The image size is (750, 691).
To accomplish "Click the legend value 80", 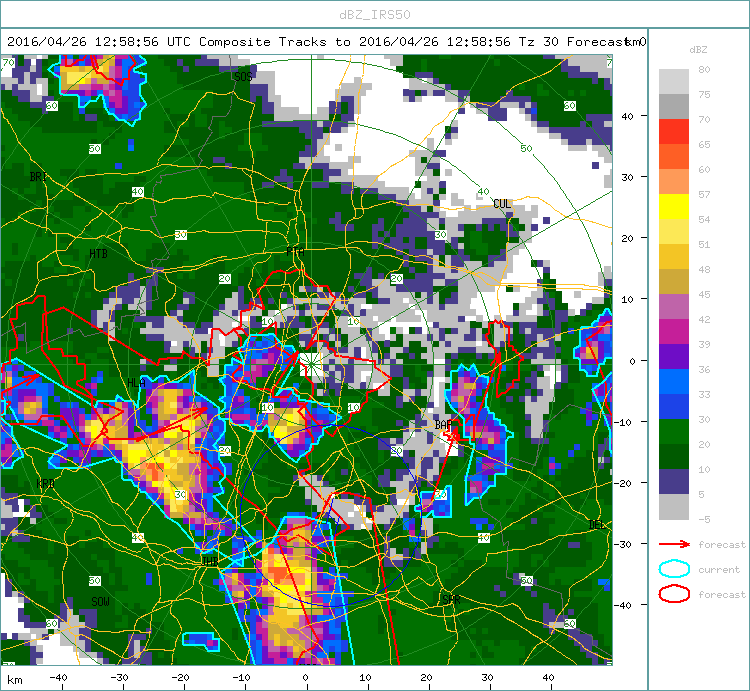I will click(x=704, y=69).
